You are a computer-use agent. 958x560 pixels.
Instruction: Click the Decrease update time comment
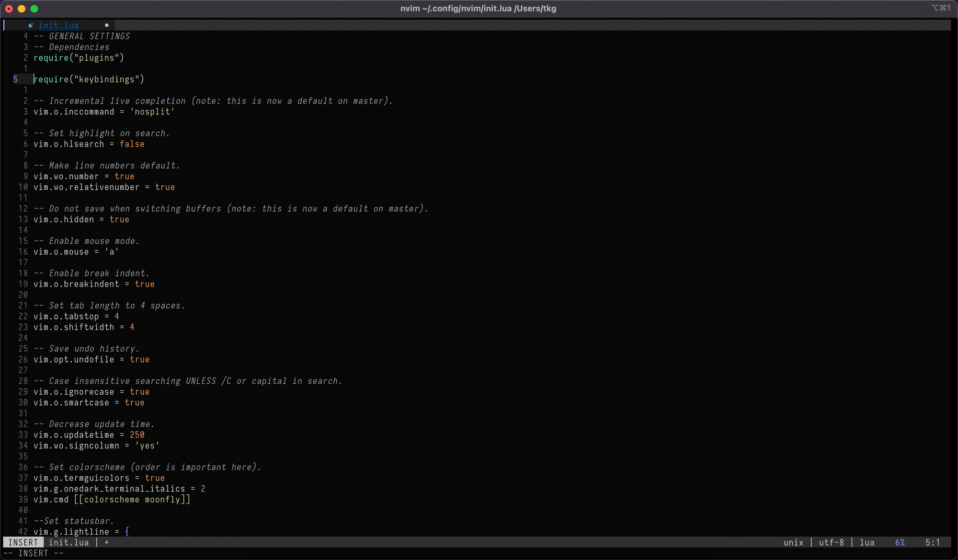coord(94,424)
